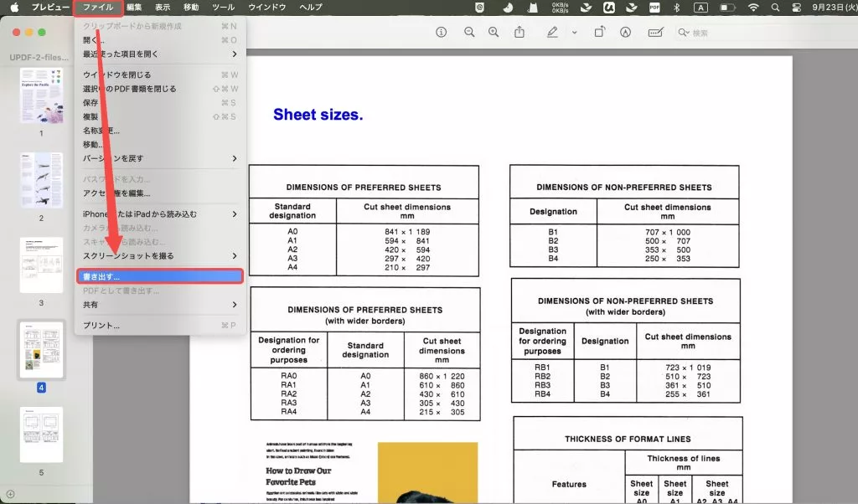
Task: Open Control Center from menu bar
Action: point(797,7)
